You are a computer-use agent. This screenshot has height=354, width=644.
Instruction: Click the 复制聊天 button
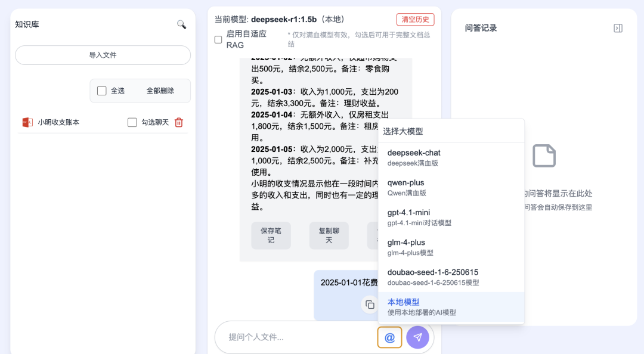329,235
